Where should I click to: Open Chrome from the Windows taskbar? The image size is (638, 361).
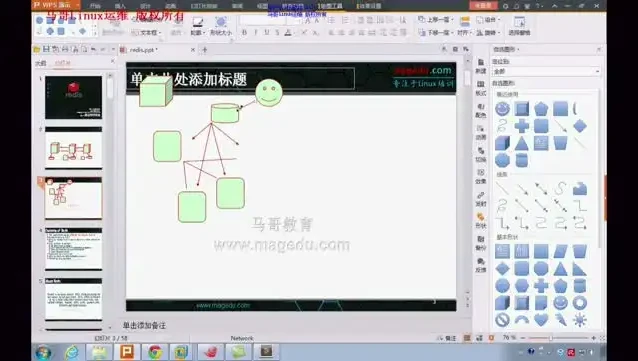point(155,352)
